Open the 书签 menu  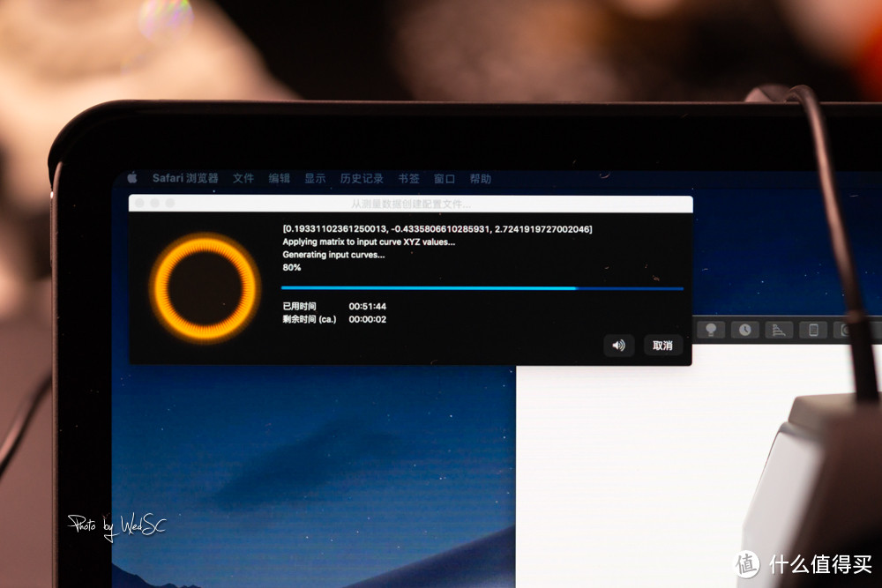coord(409,178)
